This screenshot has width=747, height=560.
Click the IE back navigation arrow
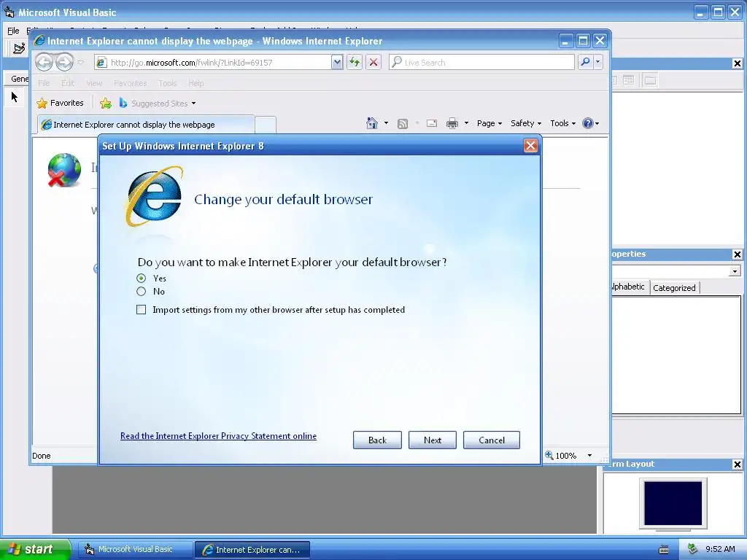click(44, 62)
